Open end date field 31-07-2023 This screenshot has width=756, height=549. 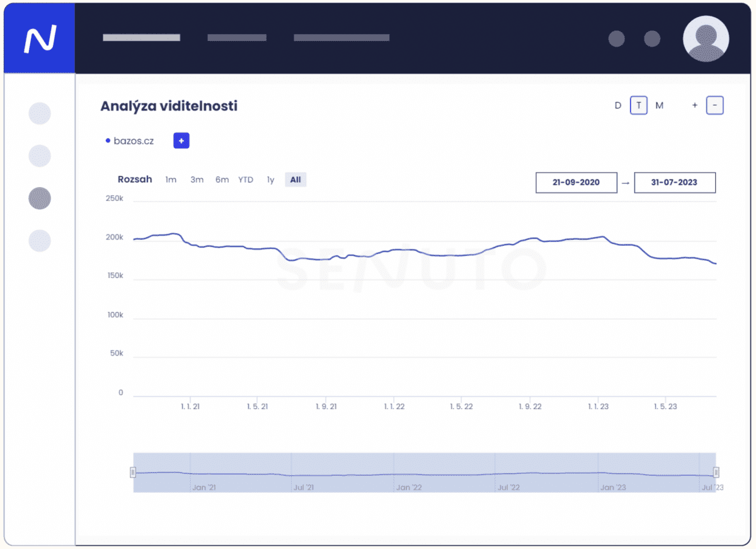[675, 183]
